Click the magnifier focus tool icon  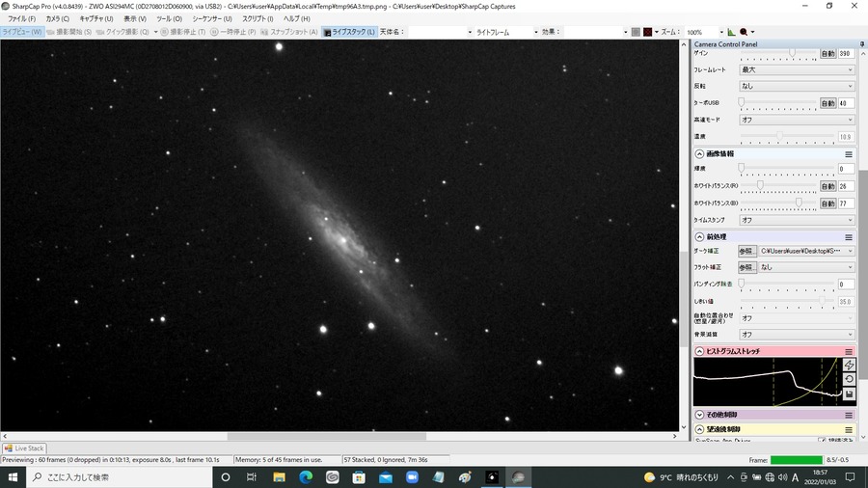744,32
